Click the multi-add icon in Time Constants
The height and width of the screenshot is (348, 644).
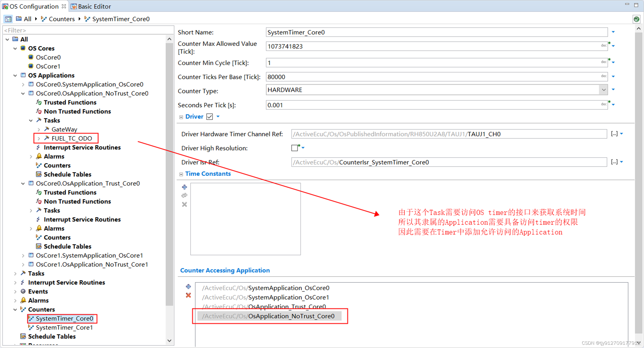[184, 196]
